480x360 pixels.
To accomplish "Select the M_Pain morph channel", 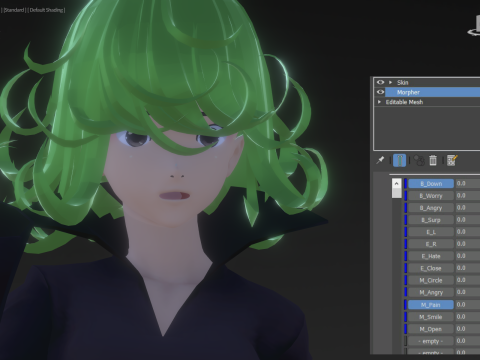I will click(431, 305).
